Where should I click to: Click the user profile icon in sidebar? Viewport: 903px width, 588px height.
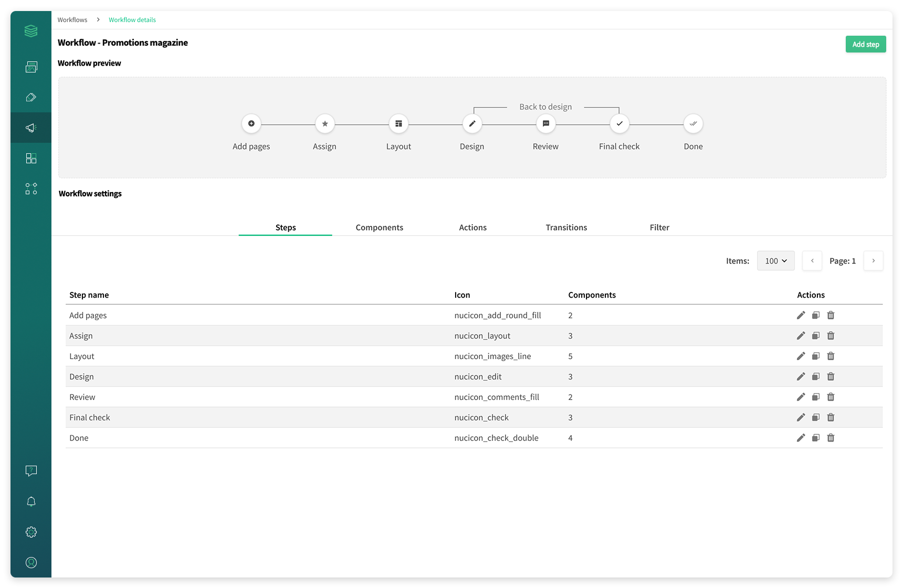31,562
